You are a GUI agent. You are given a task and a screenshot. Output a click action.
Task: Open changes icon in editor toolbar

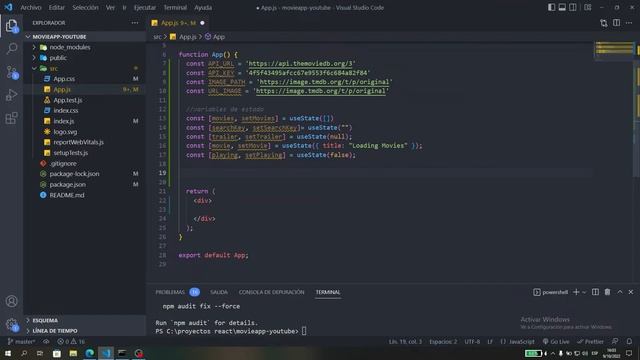pos(604,23)
